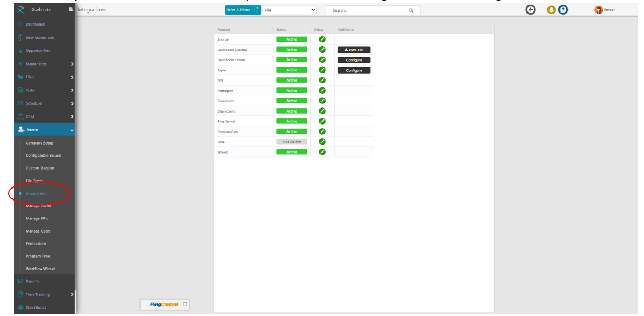Image resolution: width=644 pixels, height=316 pixels.
Task: Edit Okta setup pencil icon
Action: 322,141
